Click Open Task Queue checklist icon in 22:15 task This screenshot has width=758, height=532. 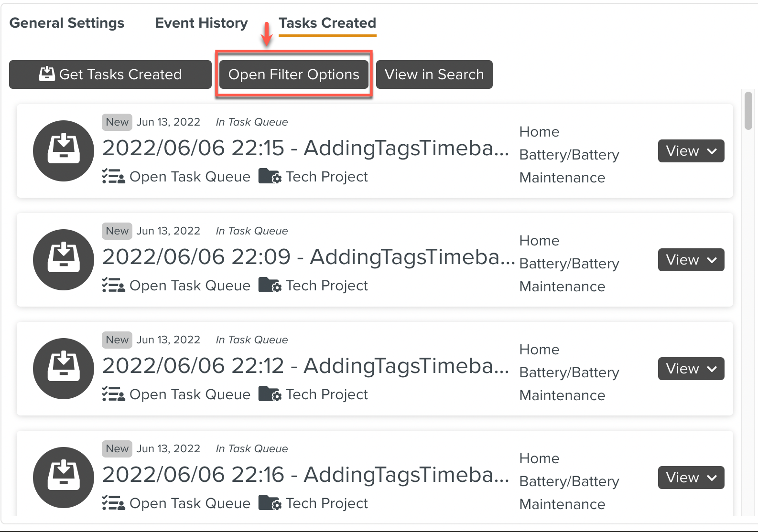click(113, 177)
